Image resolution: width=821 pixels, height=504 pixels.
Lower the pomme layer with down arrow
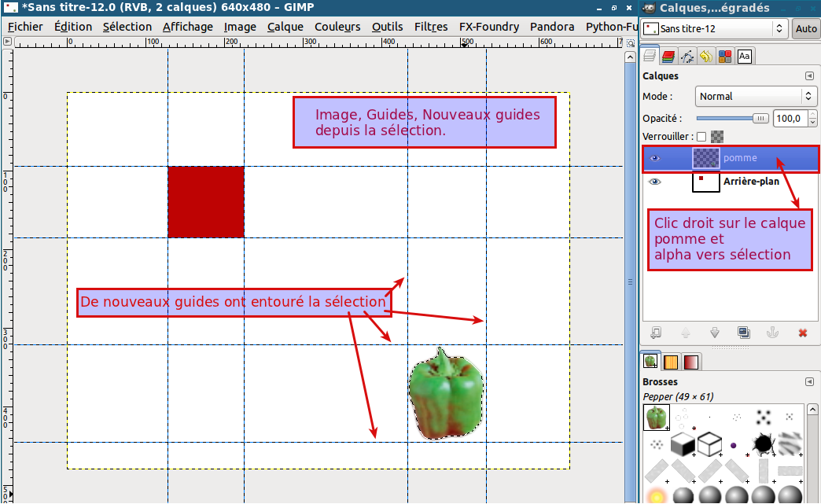[715, 333]
